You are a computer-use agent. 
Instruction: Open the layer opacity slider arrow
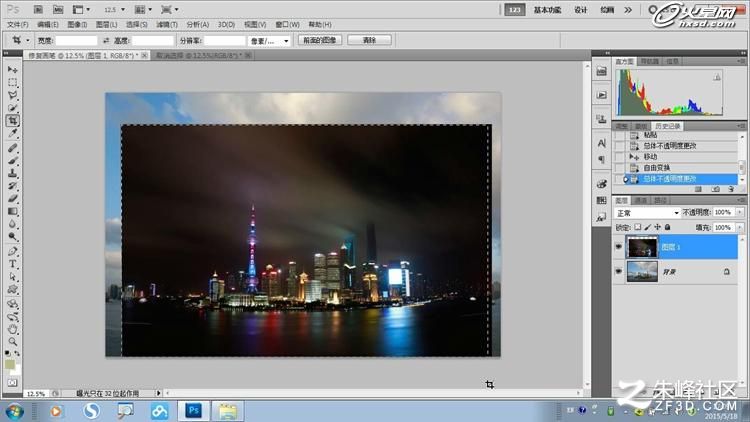(740, 212)
